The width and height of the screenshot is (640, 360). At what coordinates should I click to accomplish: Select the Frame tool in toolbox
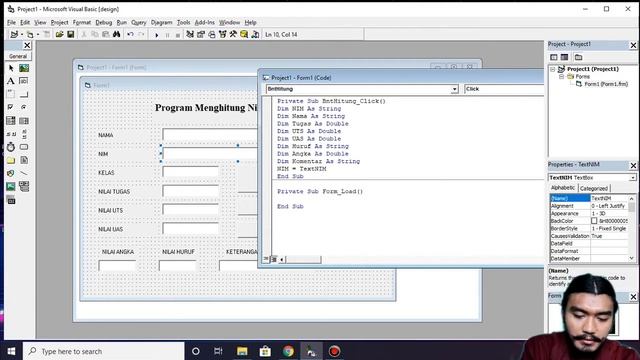point(11,94)
